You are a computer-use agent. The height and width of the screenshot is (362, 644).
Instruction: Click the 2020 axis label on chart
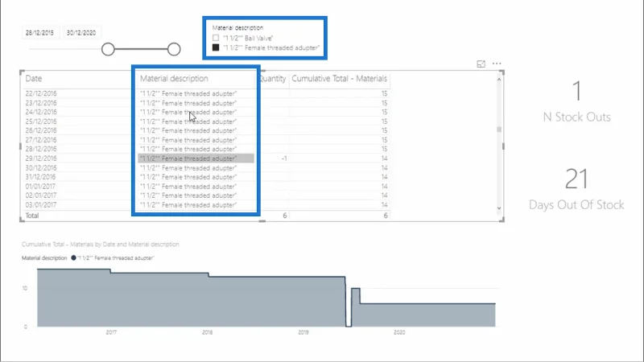(399, 332)
